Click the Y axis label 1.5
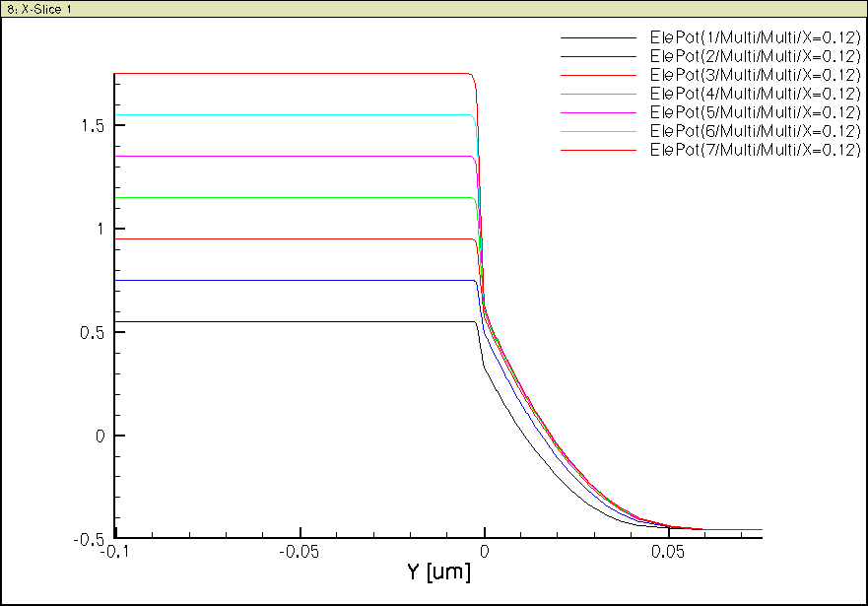Viewport: 868px width, 606px height. pos(93,126)
